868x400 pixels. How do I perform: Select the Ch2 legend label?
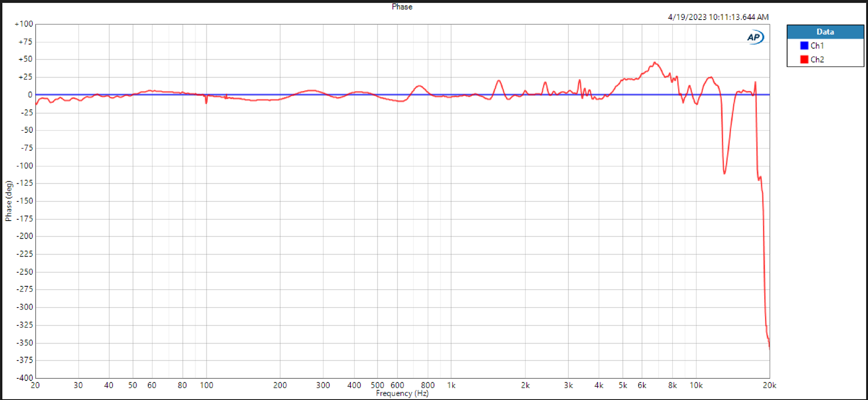817,59
